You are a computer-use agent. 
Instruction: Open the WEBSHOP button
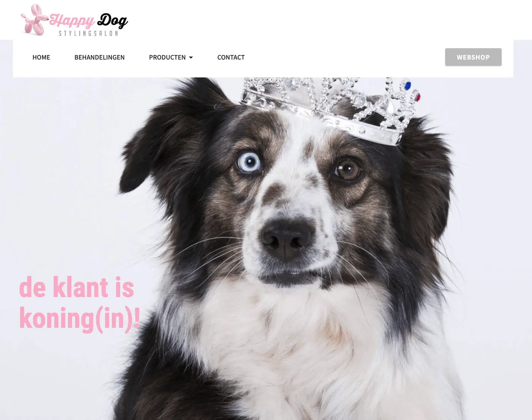[473, 57]
